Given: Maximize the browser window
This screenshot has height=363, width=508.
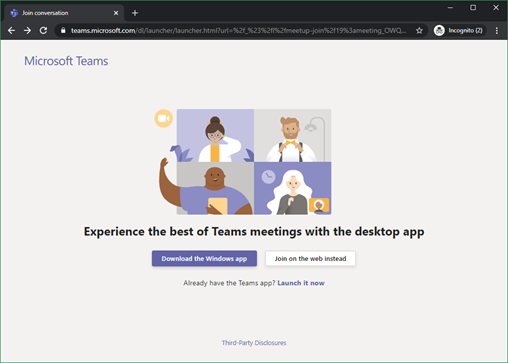Looking at the screenshot, I should pyautogui.click(x=473, y=7).
